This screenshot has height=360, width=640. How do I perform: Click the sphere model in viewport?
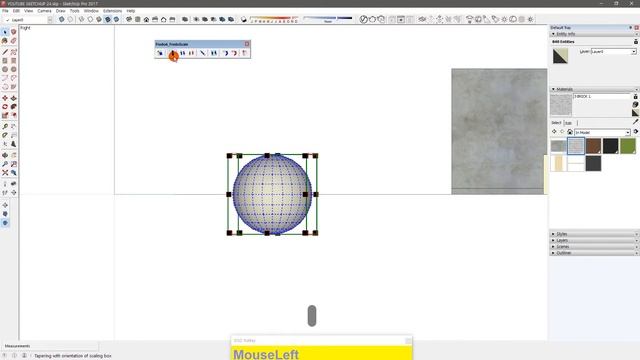point(272,194)
